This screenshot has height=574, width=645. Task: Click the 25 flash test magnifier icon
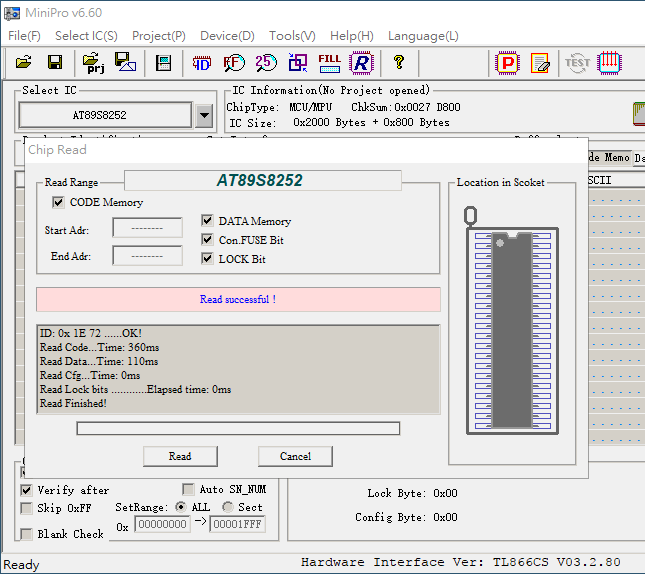pos(266,63)
